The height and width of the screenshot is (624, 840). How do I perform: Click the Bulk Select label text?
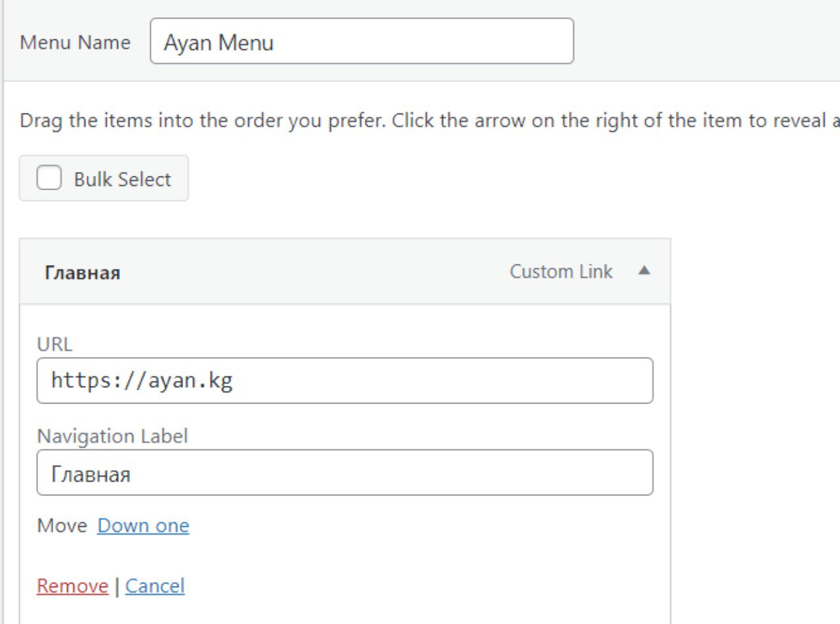pyautogui.click(x=122, y=179)
